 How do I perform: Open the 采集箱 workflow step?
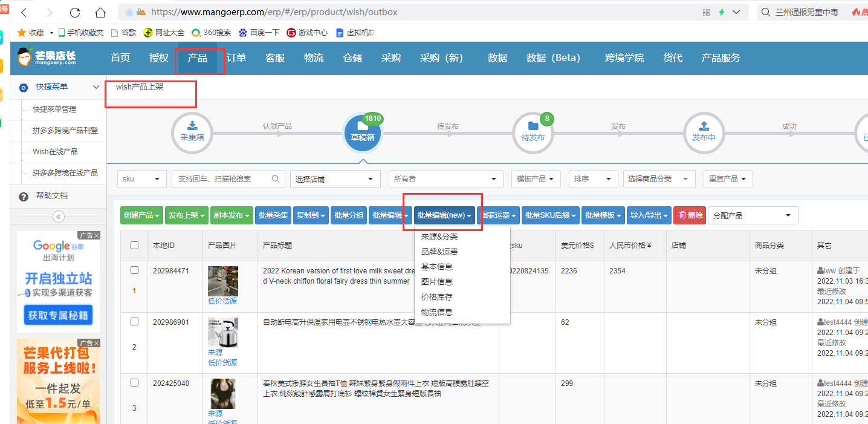click(192, 132)
